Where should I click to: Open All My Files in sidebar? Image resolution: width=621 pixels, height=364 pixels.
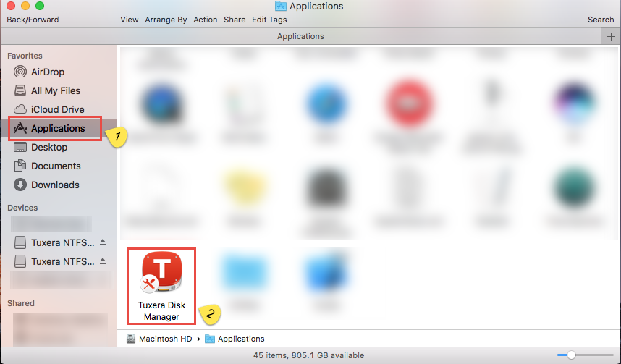click(x=55, y=90)
